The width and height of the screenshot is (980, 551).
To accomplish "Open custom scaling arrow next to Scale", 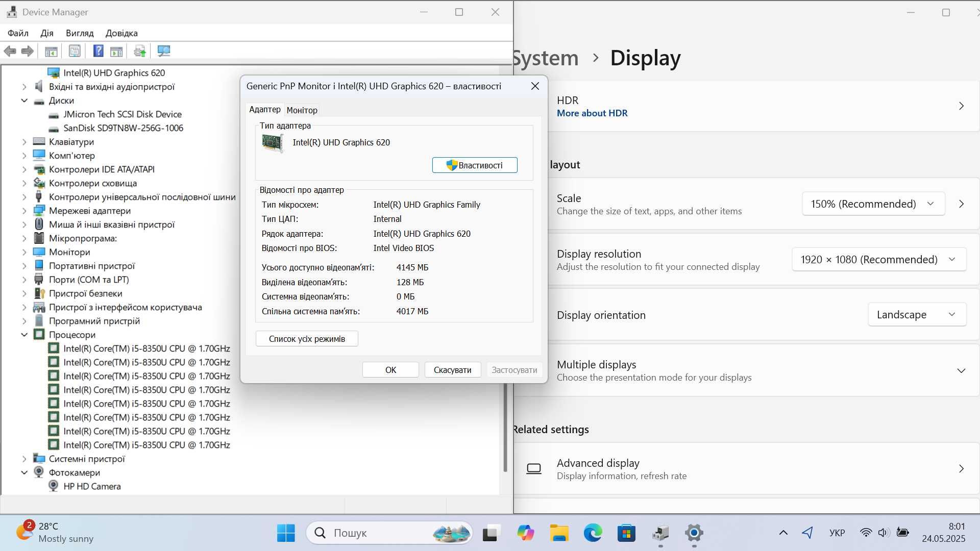I will [x=961, y=204].
